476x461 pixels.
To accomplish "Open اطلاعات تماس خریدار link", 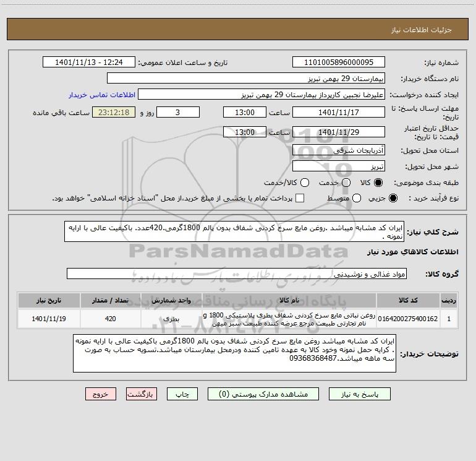I will (x=102, y=95).
